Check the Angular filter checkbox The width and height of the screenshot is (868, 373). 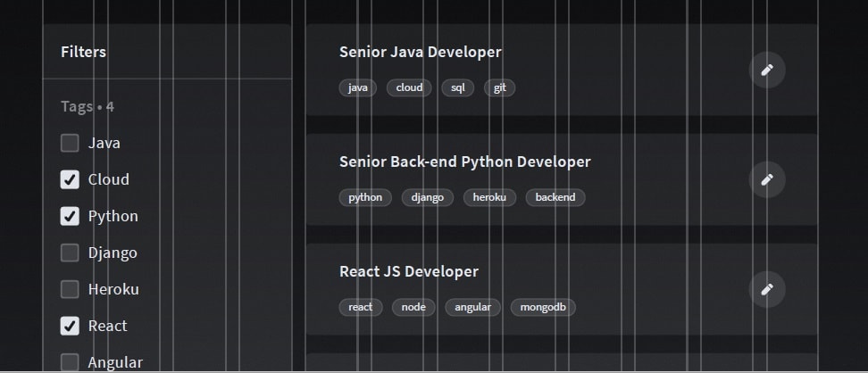coord(70,362)
